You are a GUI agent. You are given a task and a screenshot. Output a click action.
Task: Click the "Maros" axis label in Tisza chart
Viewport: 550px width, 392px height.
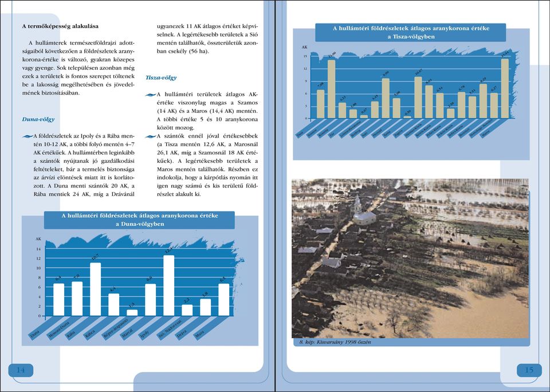tap(486, 134)
